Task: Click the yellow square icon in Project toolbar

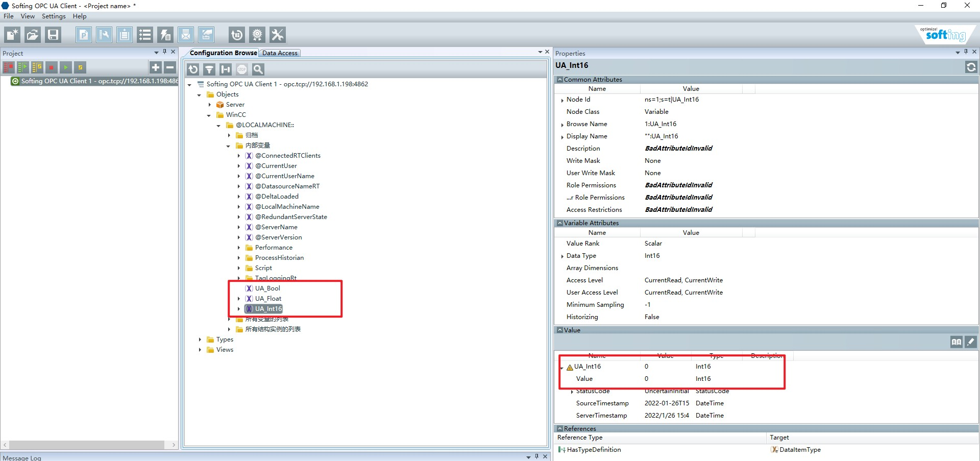Action: click(x=80, y=67)
